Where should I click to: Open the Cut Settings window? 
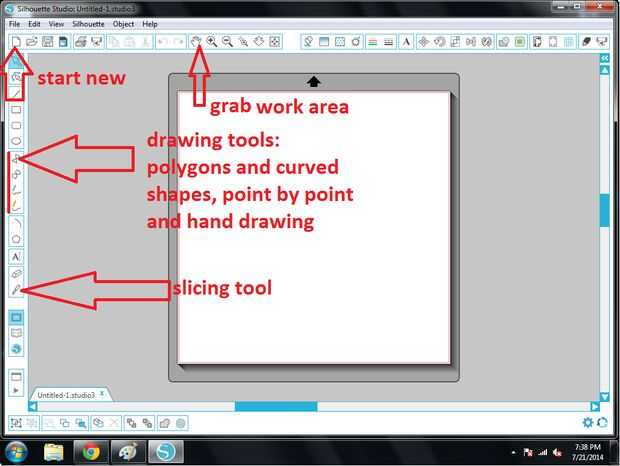[586, 42]
